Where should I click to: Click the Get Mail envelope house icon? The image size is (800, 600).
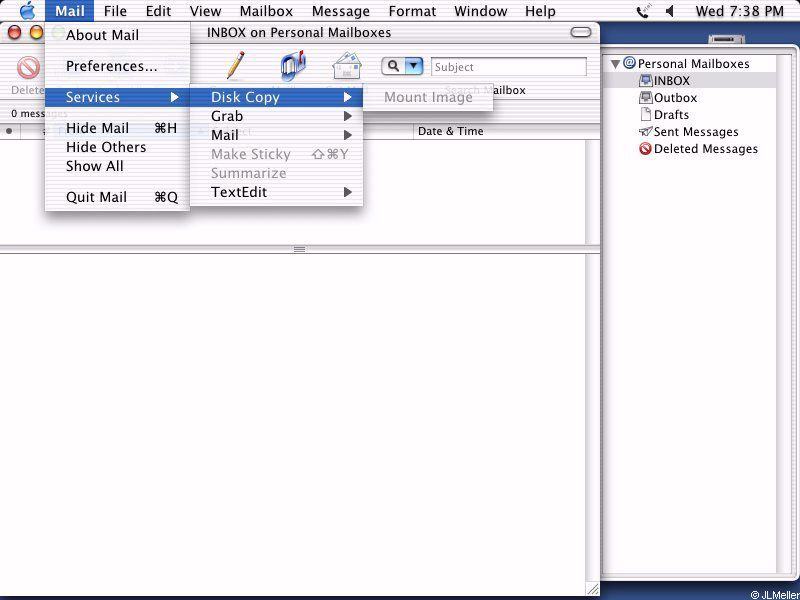click(x=347, y=66)
